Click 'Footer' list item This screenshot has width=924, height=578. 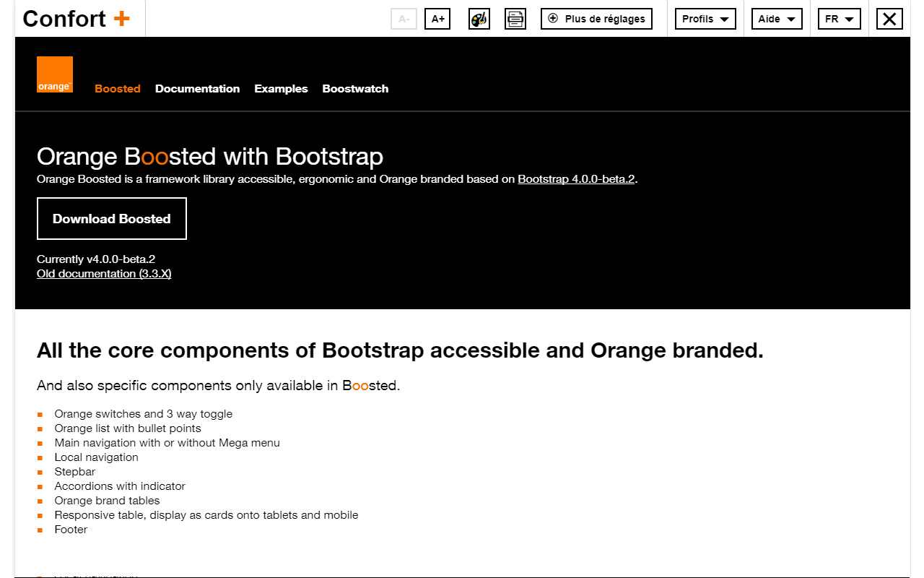tap(71, 530)
